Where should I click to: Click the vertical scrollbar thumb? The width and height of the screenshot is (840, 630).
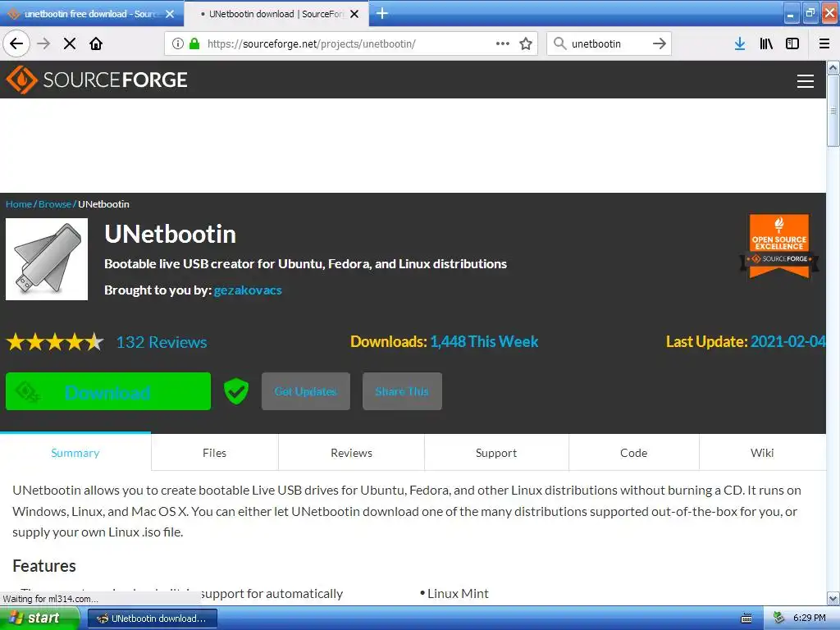tap(833, 111)
